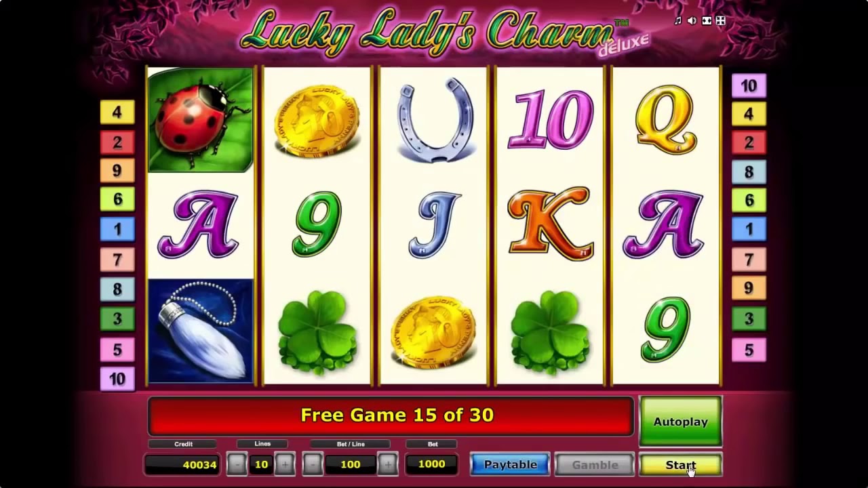Lower the Bet / Line value
The height and width of the screenshot is (488, 868).
point(312,464)
